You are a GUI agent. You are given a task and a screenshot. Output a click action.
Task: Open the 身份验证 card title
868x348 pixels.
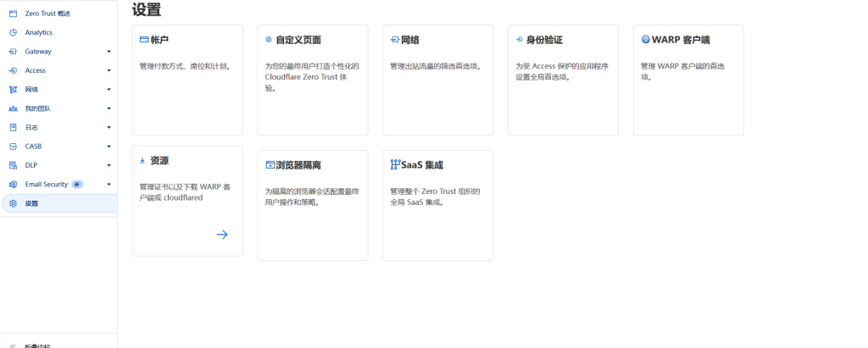[544, 40]
